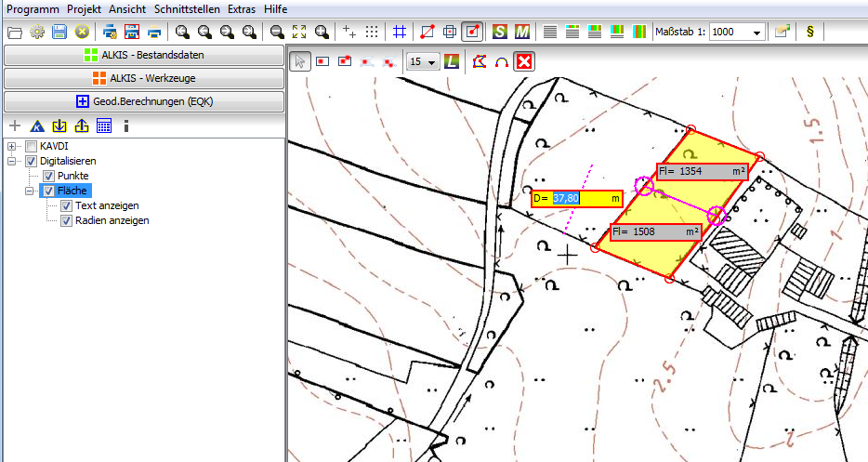Zoom in with plus magnifier
Screen dimensions: 868x462
coord(322,33)
